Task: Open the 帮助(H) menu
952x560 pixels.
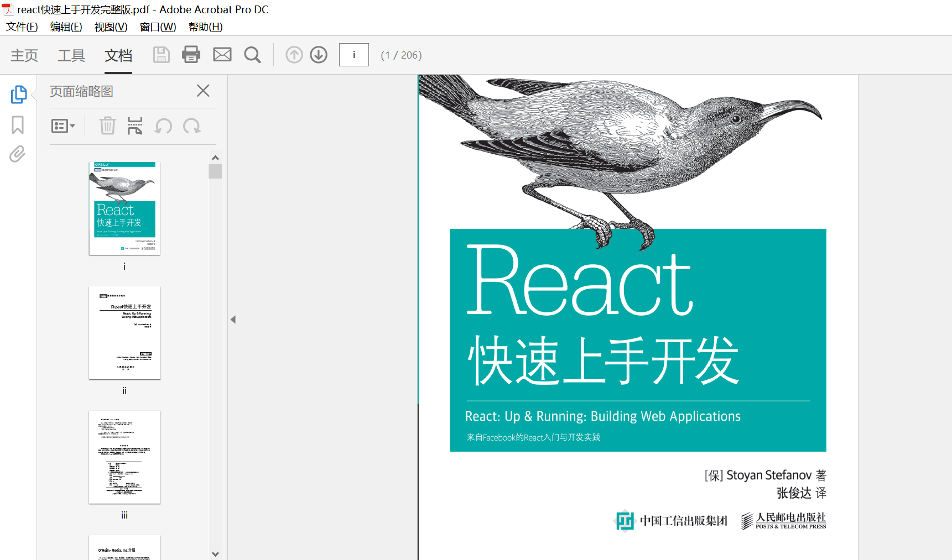Action: click(x=206, y=27)
